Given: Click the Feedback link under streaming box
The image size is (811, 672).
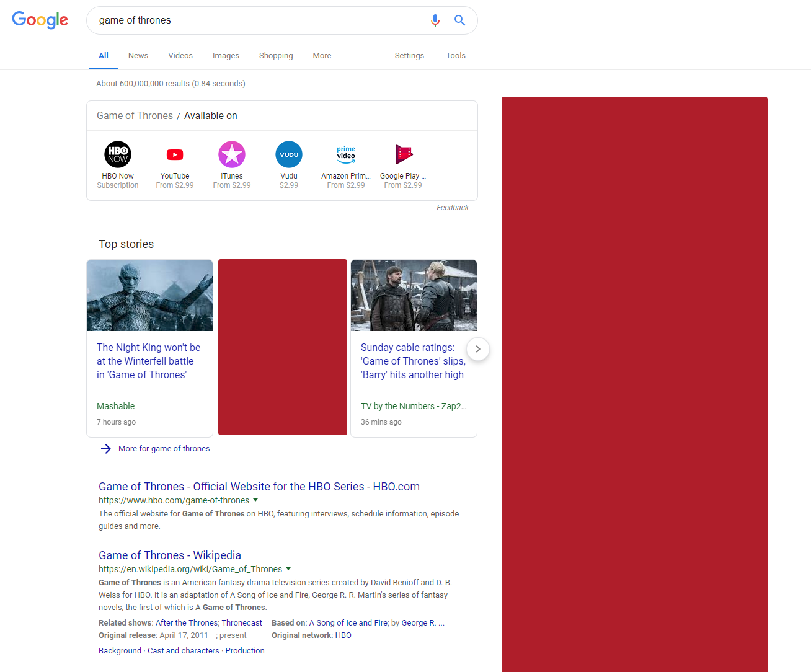Looking at the screenshot, I should click(x=453, y=208).
